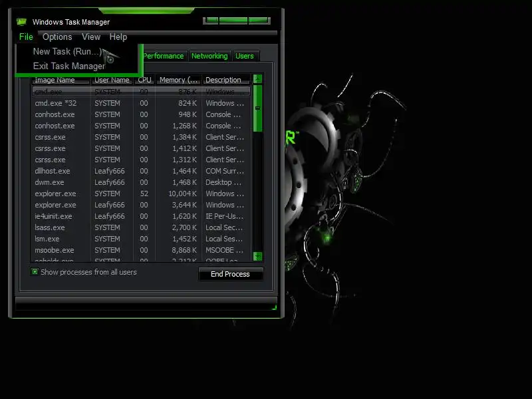This screenshot has width=532, height=399.
Task: Click the 2,700 K memory value
Action: [x=184, y=227]
